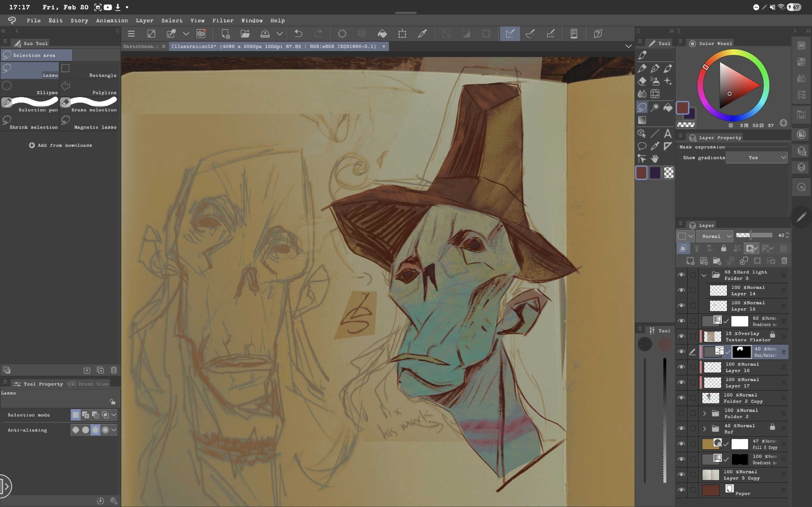Show the hidden Folder 2 layer

[681, 413]
